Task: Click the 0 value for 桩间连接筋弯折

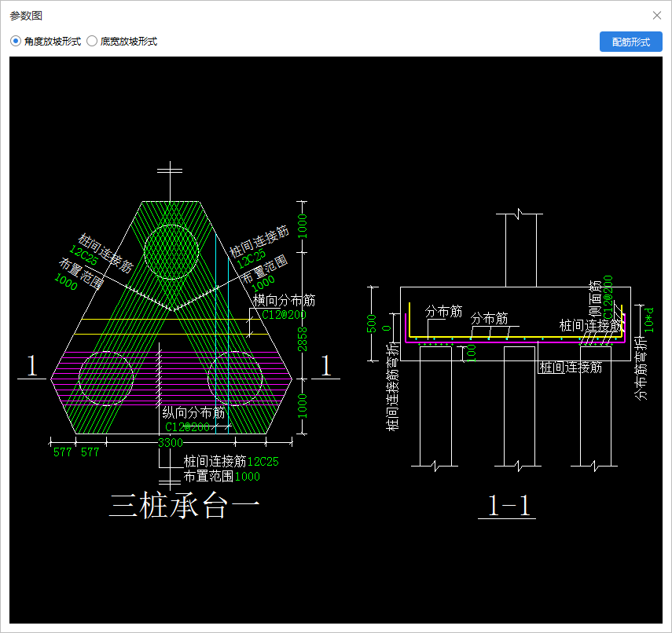Action: (387, 328)
